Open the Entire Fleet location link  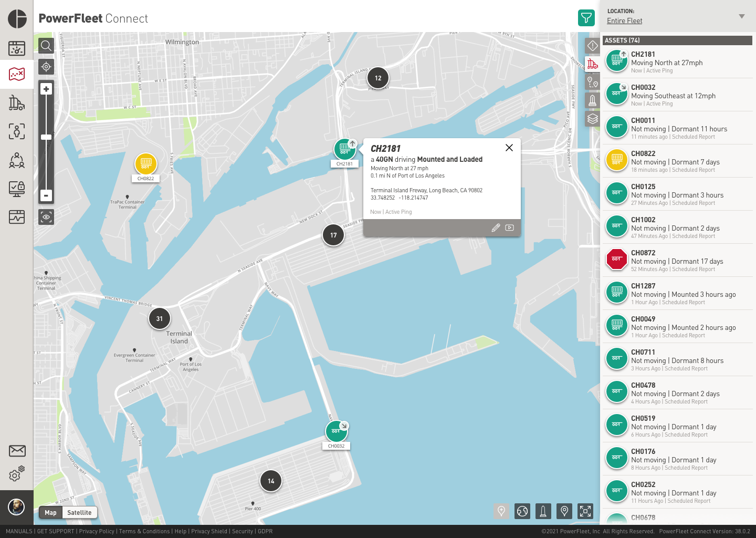(624, 20)
